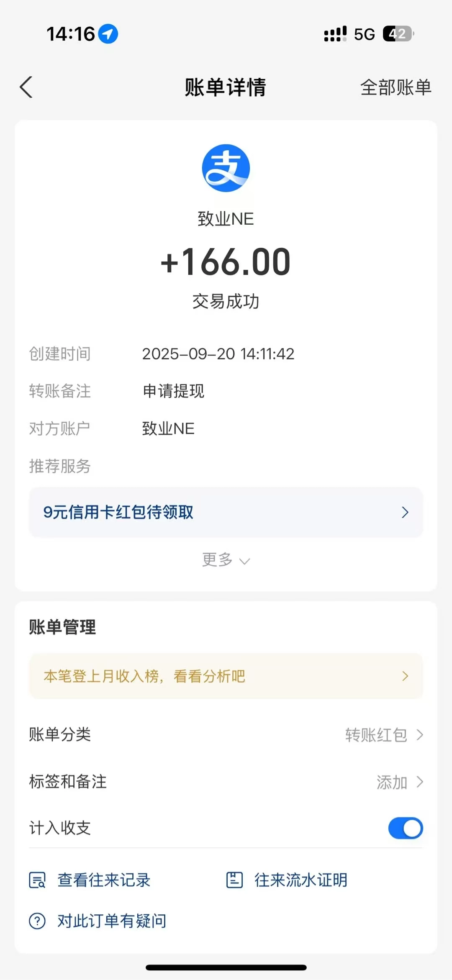This screenshot has width=452, height=980.
Task: Tap the Alipay logo avatar
Action: [226, 168]
